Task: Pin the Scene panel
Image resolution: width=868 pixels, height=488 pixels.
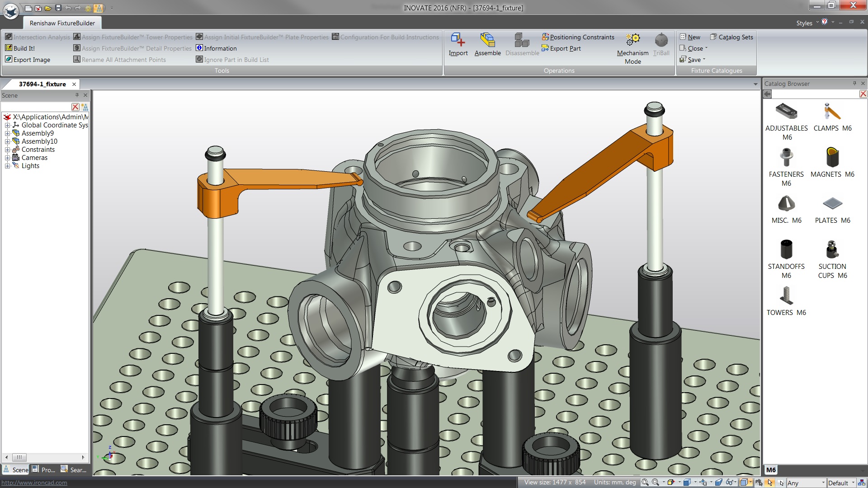Action: coord(77,95)
